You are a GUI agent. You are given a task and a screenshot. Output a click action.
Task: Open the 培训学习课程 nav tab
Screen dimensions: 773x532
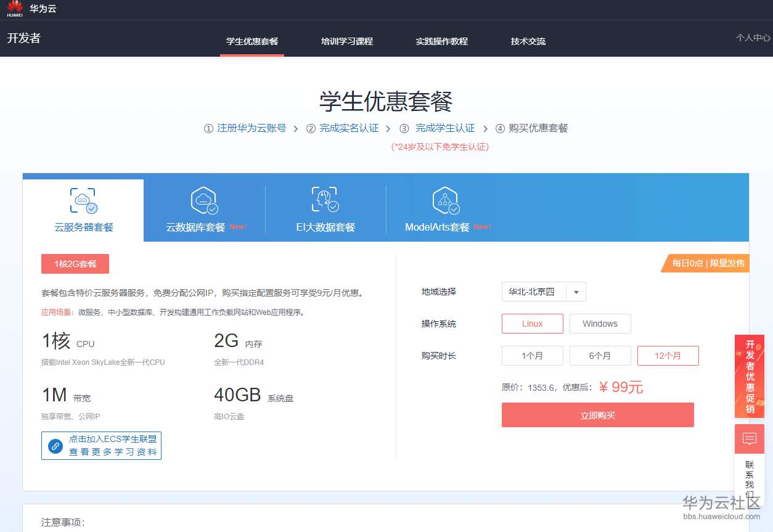(x=347, y=41)
